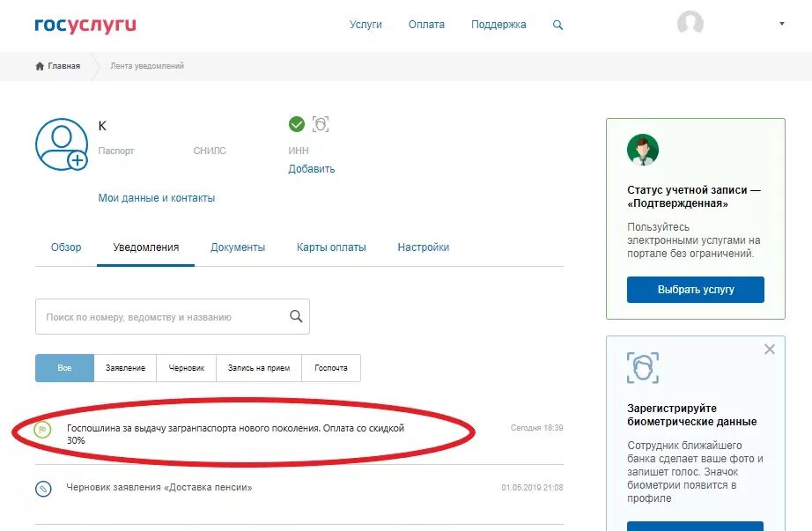Image resolution: width=812 pixels, height=531 pixels.
Task: Click the Выбрать услугу button
Action: (696, 290)
